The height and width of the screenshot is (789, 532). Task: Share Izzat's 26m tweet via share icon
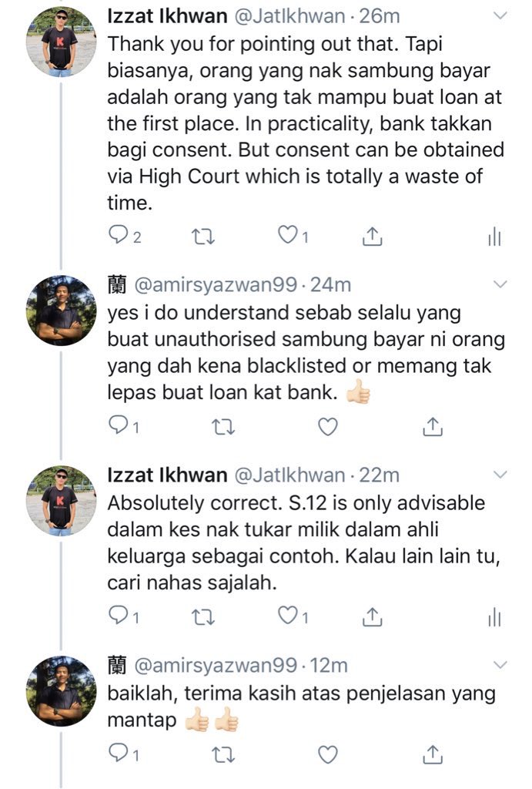coord(372,236)
